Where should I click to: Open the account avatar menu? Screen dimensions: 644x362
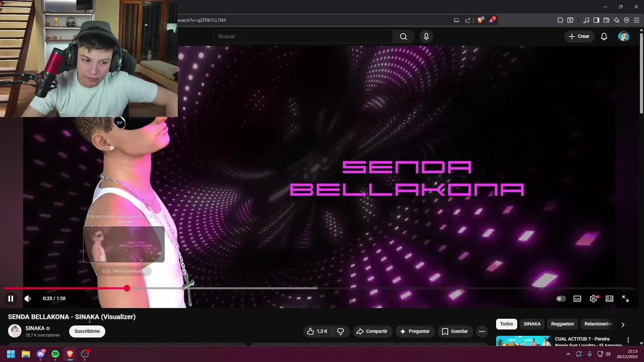[623, 36]
